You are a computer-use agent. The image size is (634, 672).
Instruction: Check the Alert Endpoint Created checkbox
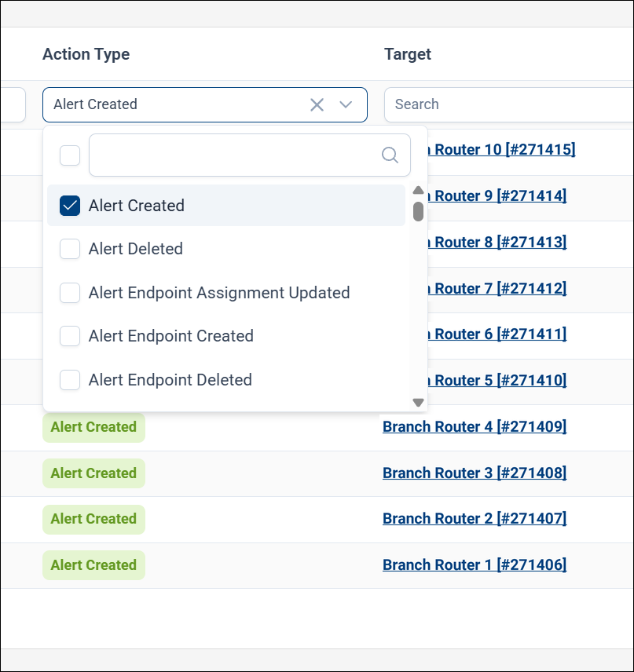coord(70,336)
